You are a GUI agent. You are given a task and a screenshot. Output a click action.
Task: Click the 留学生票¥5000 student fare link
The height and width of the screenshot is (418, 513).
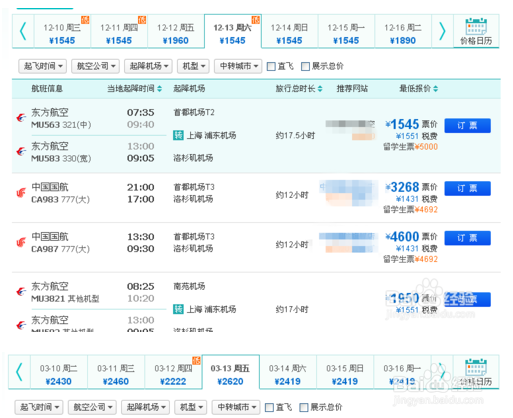pos(410,147)
